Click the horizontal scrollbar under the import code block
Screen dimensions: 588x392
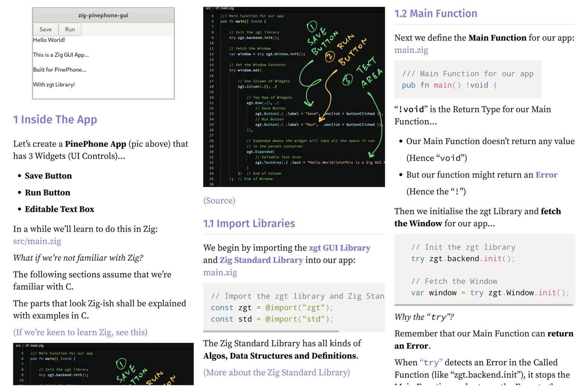click(271, 332)
